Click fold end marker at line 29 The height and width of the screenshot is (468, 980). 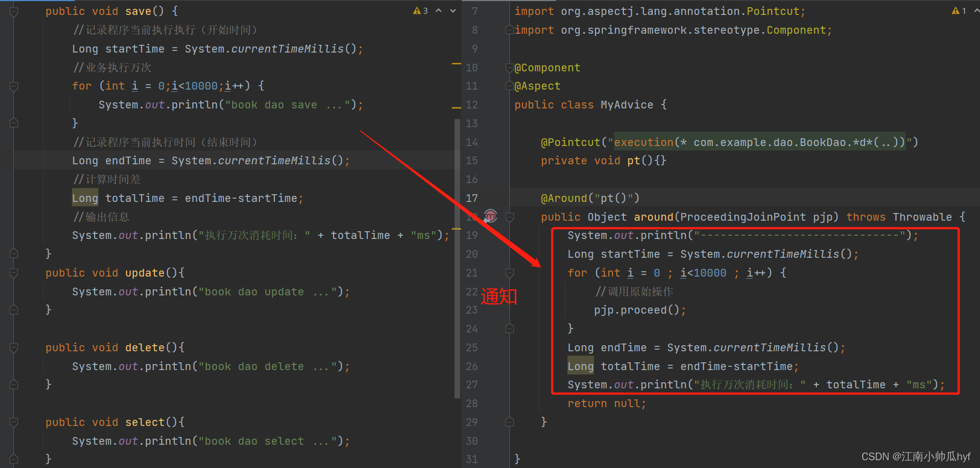pos(510,422)
